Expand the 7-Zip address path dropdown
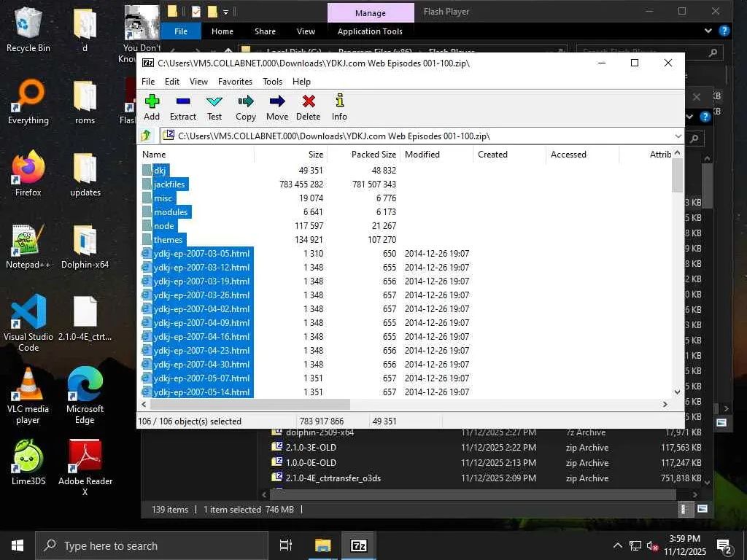This screenshot has width=747, height=560. coord(678,136)
